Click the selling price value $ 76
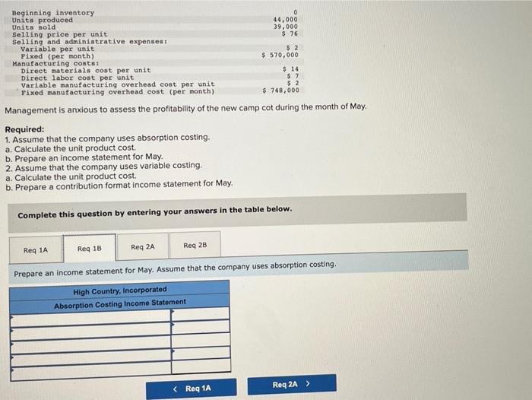This screenshot has height=400, width=532. pos(290,33)
